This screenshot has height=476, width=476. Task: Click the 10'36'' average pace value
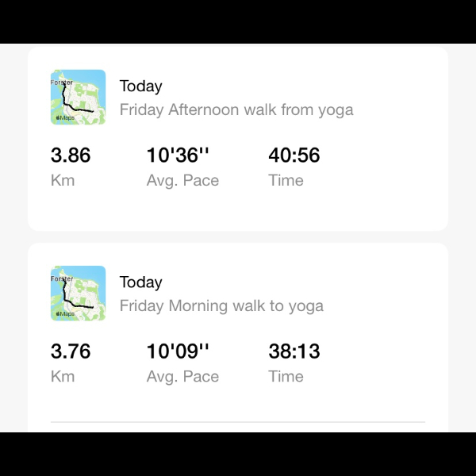178,155
